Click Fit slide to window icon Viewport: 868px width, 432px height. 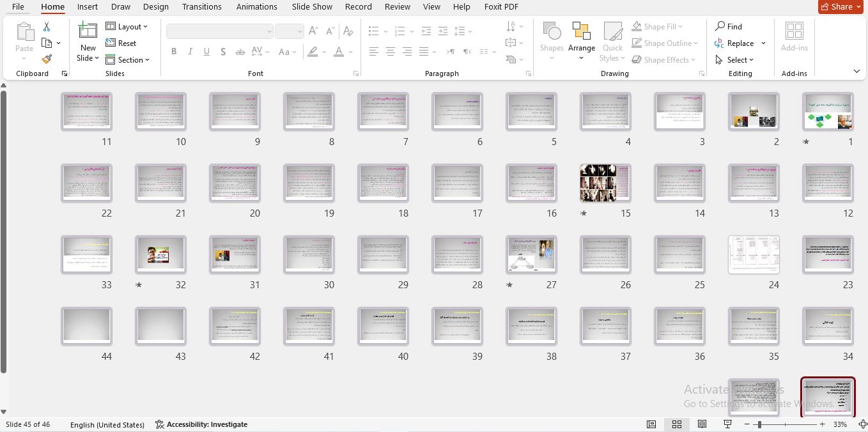tap(862, 424)
